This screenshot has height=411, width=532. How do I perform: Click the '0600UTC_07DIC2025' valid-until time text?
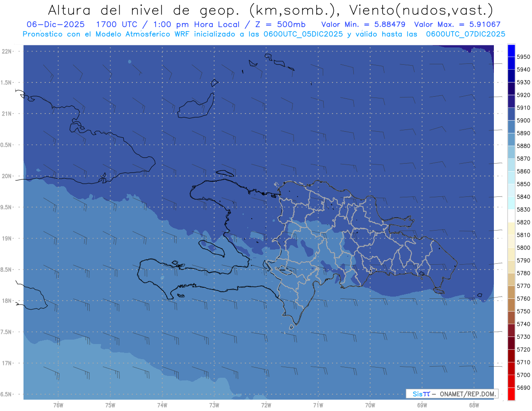point(465,34)
